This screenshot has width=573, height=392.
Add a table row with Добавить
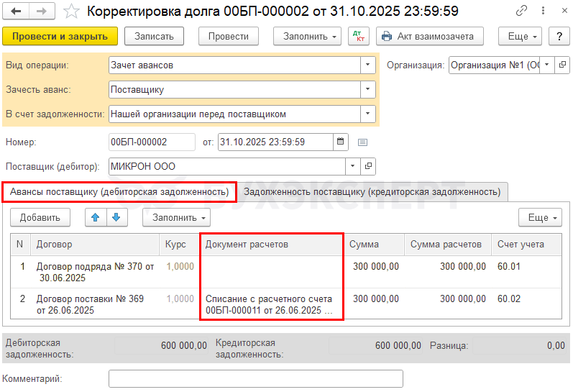click(40, 217)
